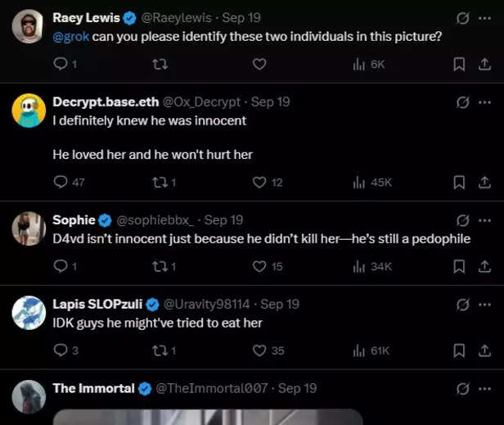Image resolution: width=504 pixels, height=425 pixels.
Task: View analytics for Sophie's tweet
Action: click(x=358, y=266)
